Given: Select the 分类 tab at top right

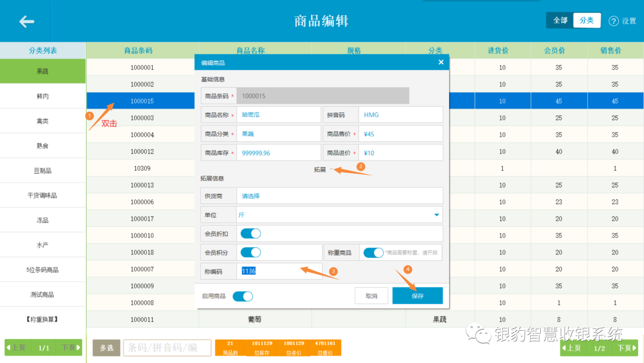Looking at the screenshot, I should (x=587, y=20).
